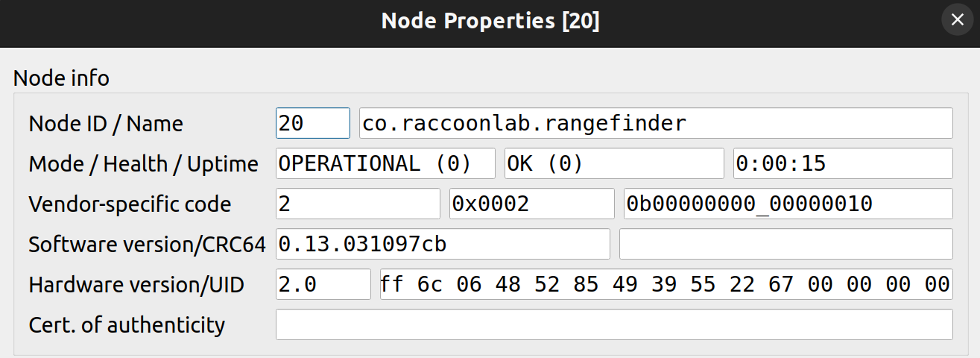
Task: Click the Hardware version/UID label
Action: point(136,285)
